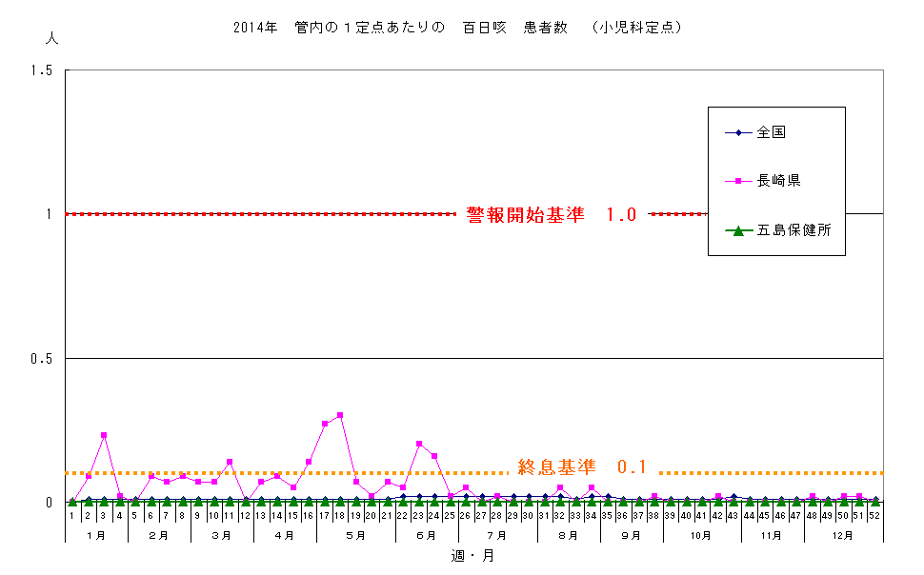Click the 長崎県 data point at week 17
Viewport: 924px width, 575px height.
(x=325, y=424)
